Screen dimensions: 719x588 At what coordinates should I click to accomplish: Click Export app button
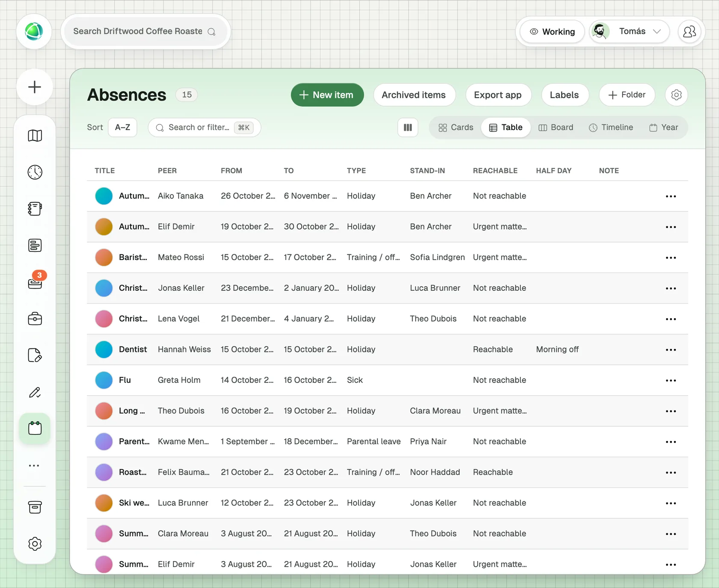tap(498, 95)
